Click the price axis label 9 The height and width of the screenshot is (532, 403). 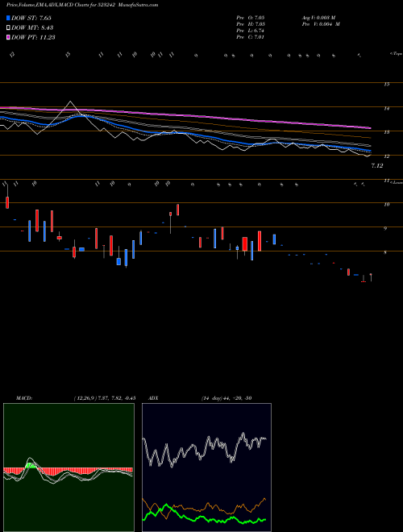click(x=385, y=229)
